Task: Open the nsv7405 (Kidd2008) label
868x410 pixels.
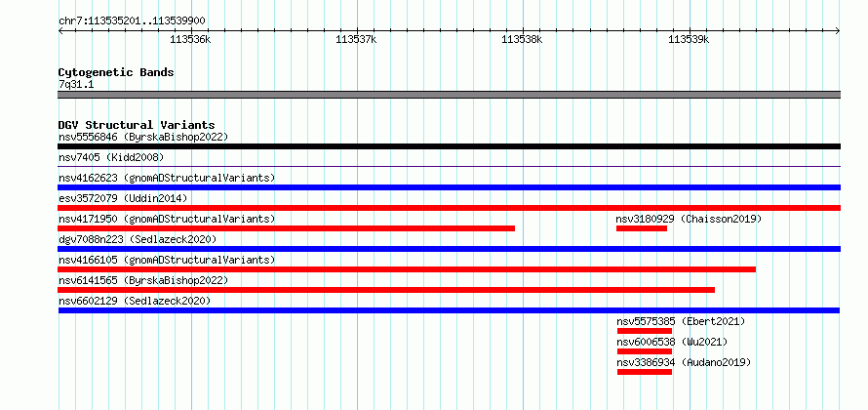Action: click(111, 157)
